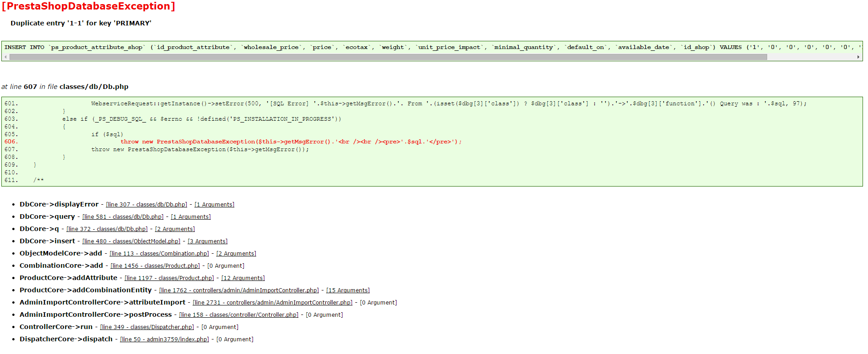Viewport: 868px width, 354px height.
Task: Click the 'ControllerCore->run' stack entry
Action: tap(56, 327)
